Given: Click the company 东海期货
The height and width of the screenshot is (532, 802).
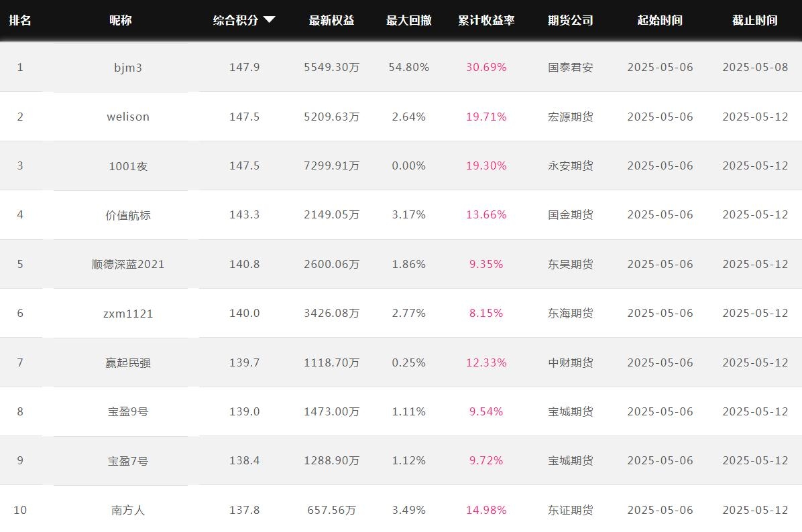Looking at the screenshot, I should click(570, 314).
